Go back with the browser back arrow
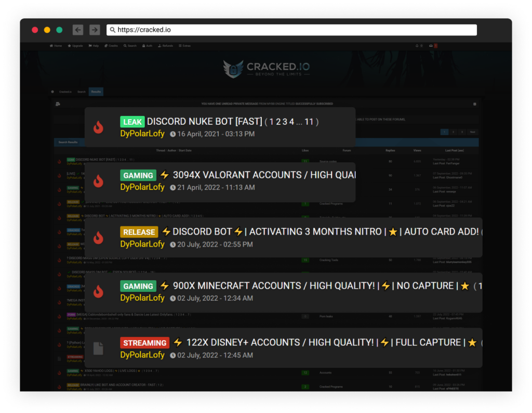The height and width of the screenshot is (413, 532). 78,30
